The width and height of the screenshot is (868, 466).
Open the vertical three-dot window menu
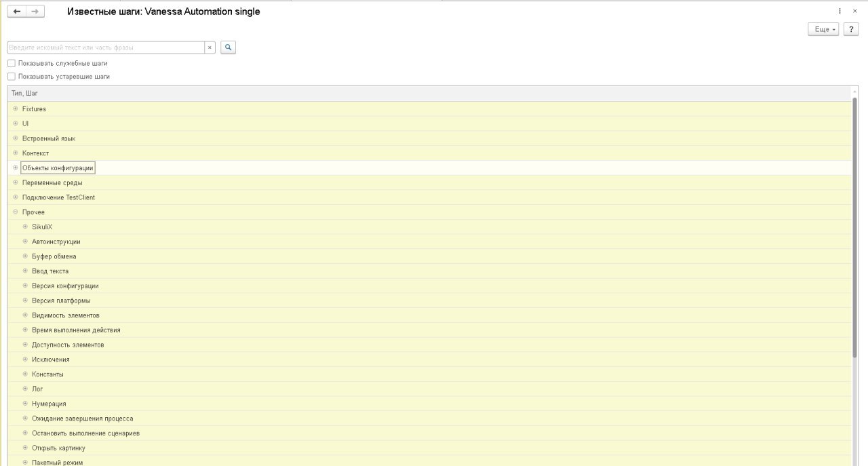pos(840,11)
